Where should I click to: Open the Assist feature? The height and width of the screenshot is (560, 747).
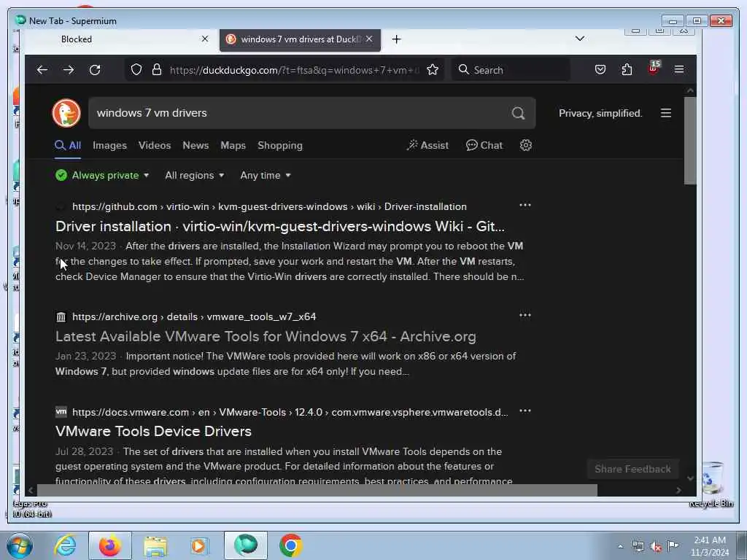coord(427,145)
